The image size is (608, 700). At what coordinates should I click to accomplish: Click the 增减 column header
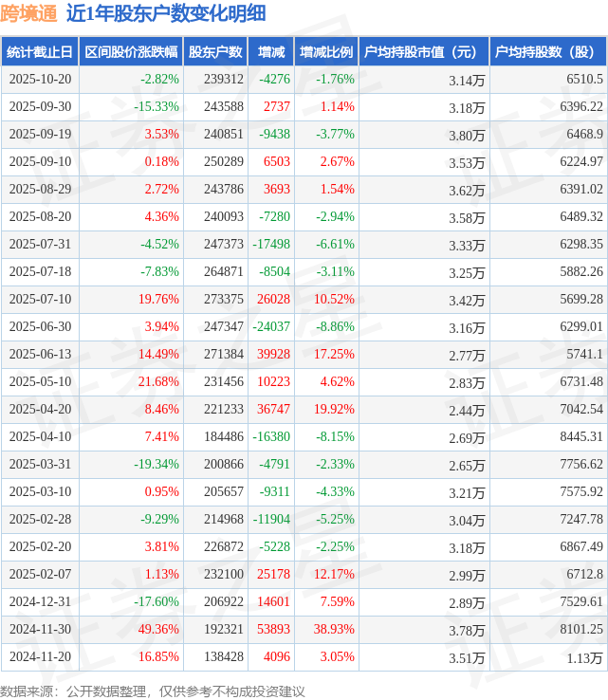pyautogui.click(x=271, y=52)
